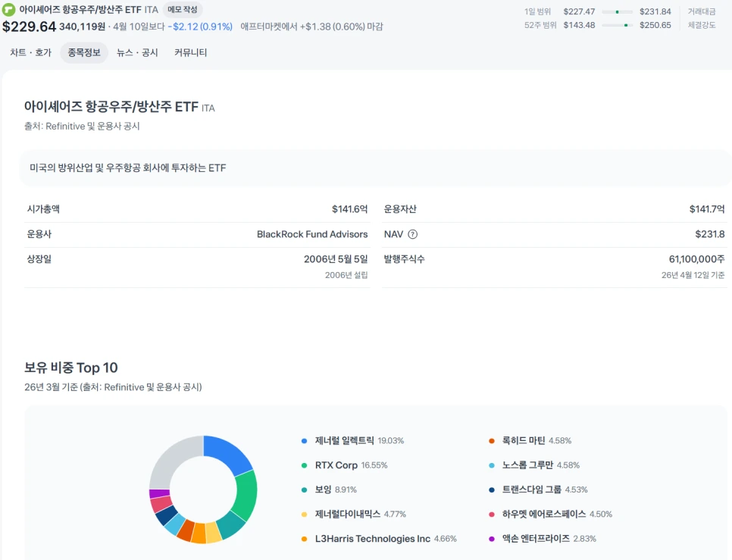Screen dimensions: 732x560
Task: Click the 체결강도 label
Action: [x=701, y=25]
